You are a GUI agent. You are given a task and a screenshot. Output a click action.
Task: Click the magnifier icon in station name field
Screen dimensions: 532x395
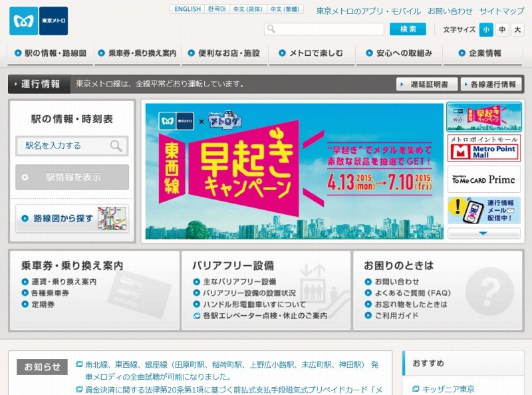(x=116, y=146)
